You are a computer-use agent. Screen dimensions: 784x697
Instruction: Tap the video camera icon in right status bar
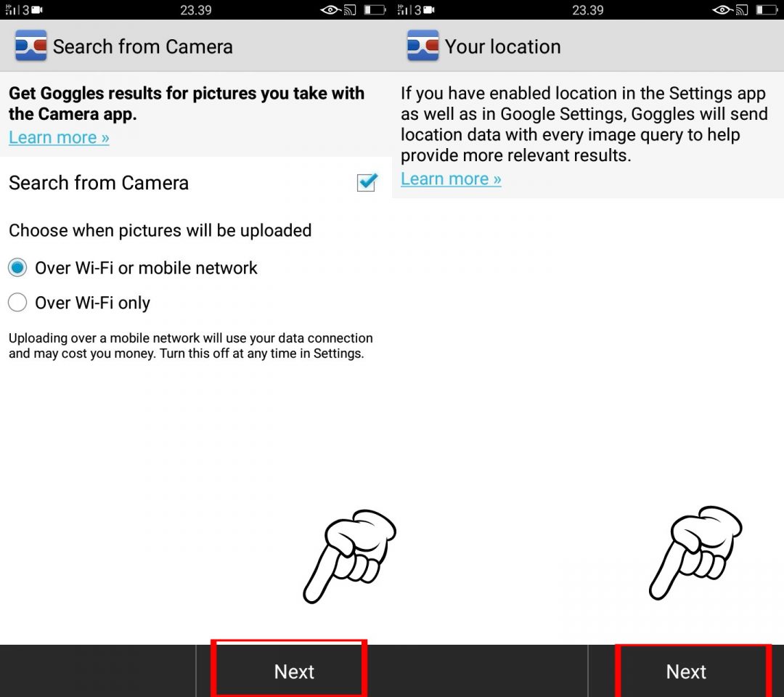[x=430, y=9]
